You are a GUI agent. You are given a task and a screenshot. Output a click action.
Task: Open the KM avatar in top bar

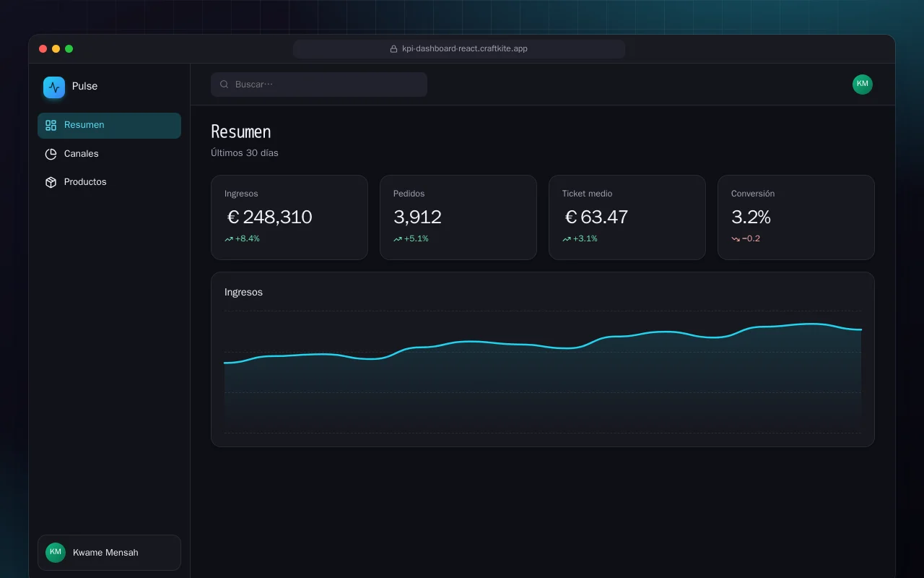pyautogui.click(x=863, y=85)
